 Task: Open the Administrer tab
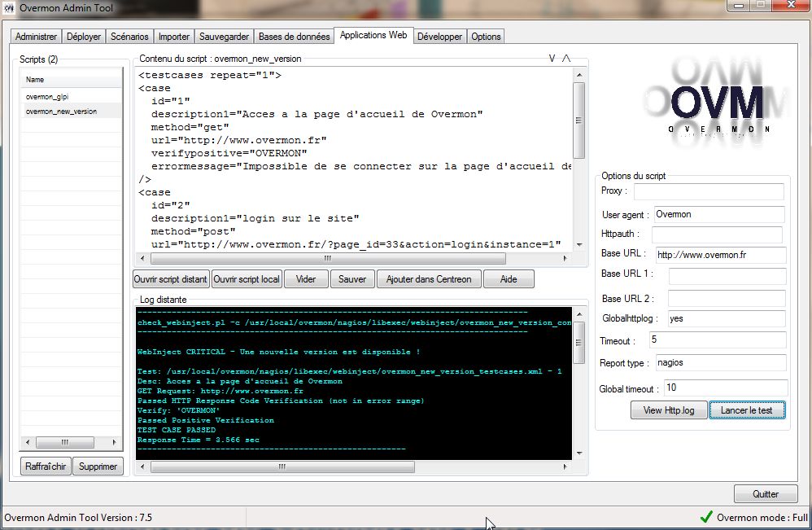[36, 37]
